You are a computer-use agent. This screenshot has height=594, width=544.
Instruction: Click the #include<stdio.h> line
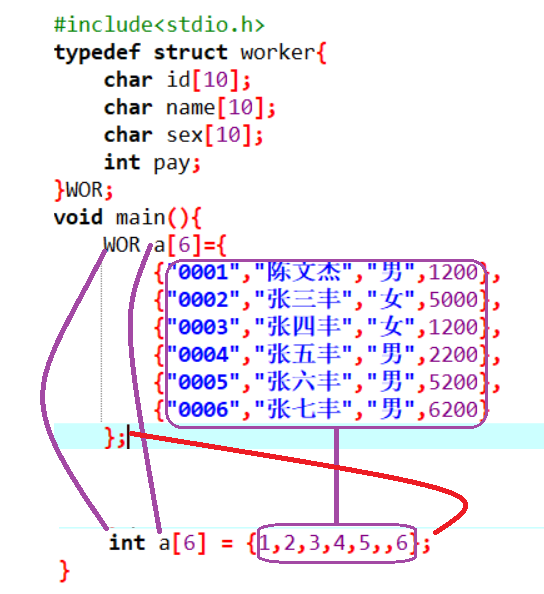pyautogui.click(x=159, y=25)
